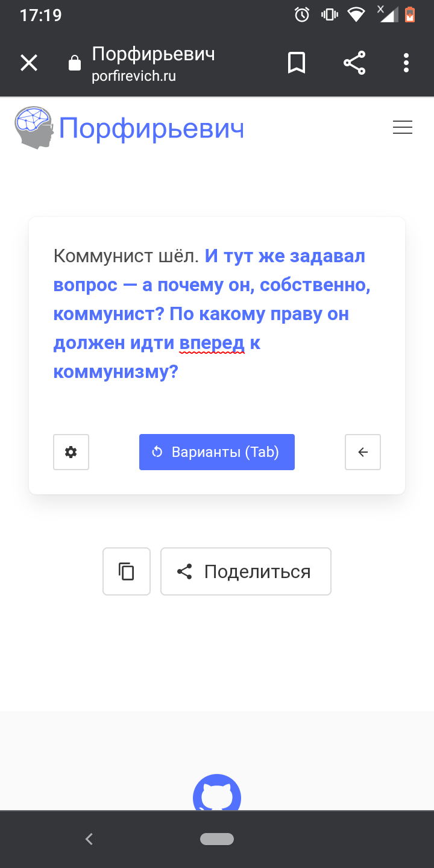
Task: Open the gear settings button
Action: 71,452
